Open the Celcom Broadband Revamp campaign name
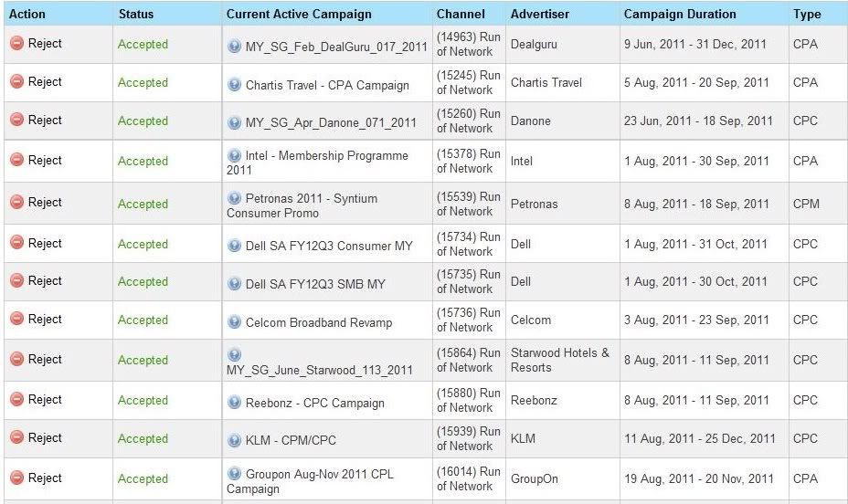Screen dimensions: 848x504 tap(319, 322)
